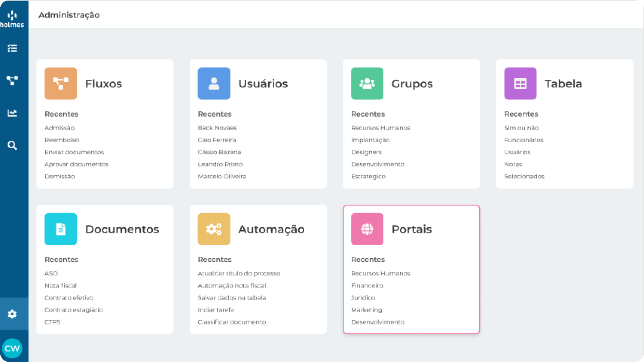Open the flows diagram sidebar icon
The width and height of the screenshot is (644, 362).
pos(12,80)
